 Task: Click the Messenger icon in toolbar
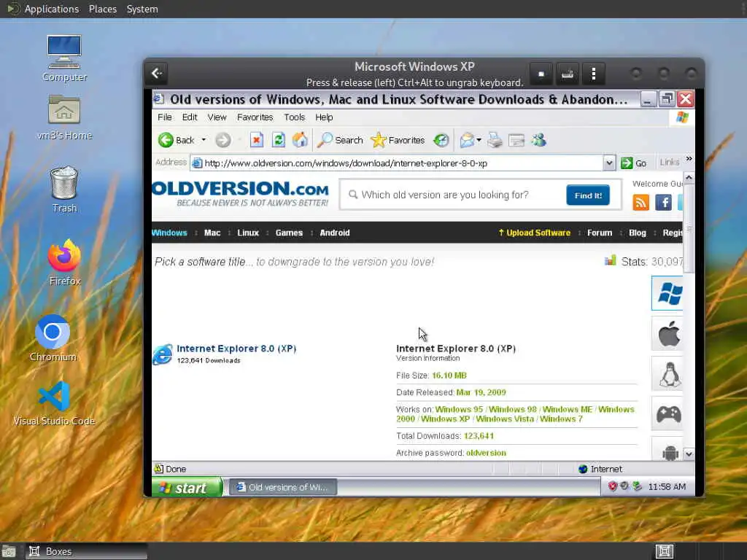539,140
